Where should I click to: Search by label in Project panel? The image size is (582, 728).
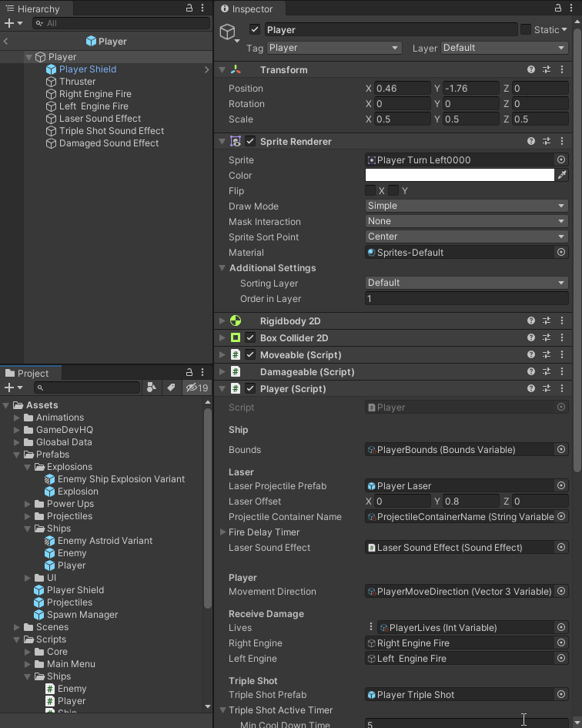point(171,387)
